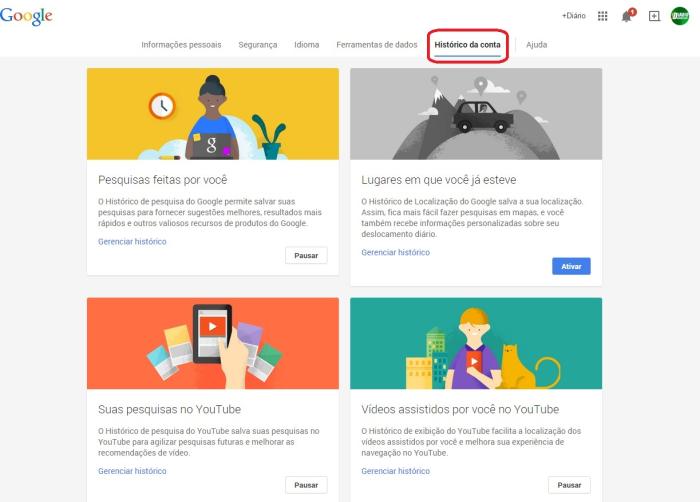Screen dimensions: 700x502
Task: Open the green account avatar
Action: [x=680, y=16]
